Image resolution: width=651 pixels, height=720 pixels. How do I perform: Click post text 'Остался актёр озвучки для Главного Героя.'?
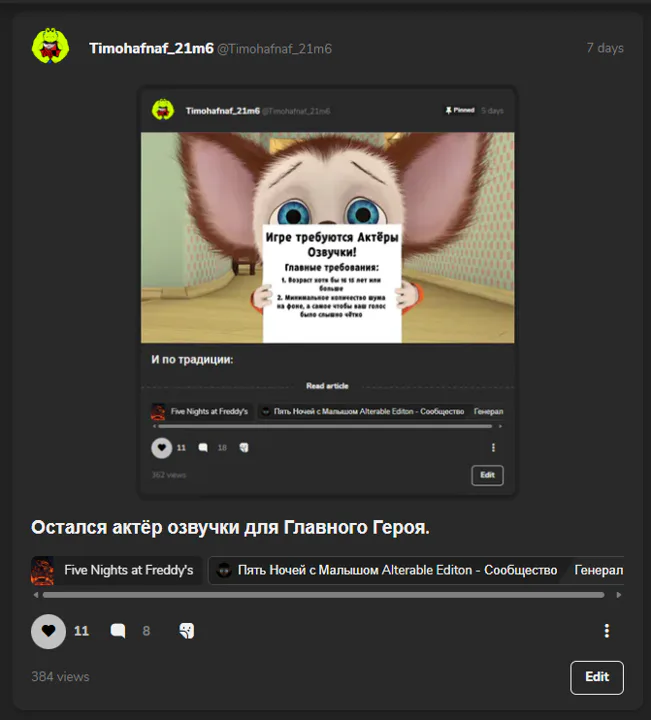click(230, 527)
